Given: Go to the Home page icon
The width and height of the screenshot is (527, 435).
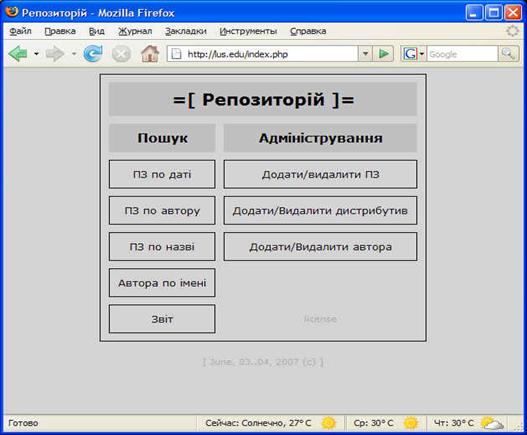Looking at the screenshot, I should (x=150, y=53).
